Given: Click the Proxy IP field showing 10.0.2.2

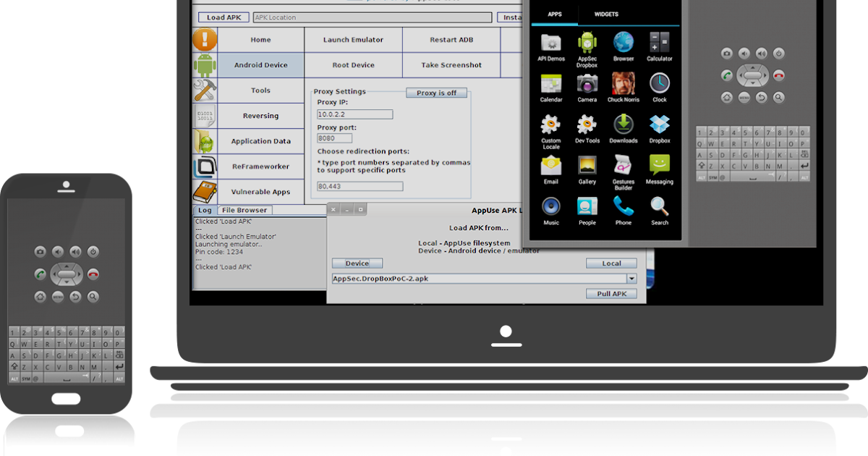Looking at the screenshot, I should point(355,114).
